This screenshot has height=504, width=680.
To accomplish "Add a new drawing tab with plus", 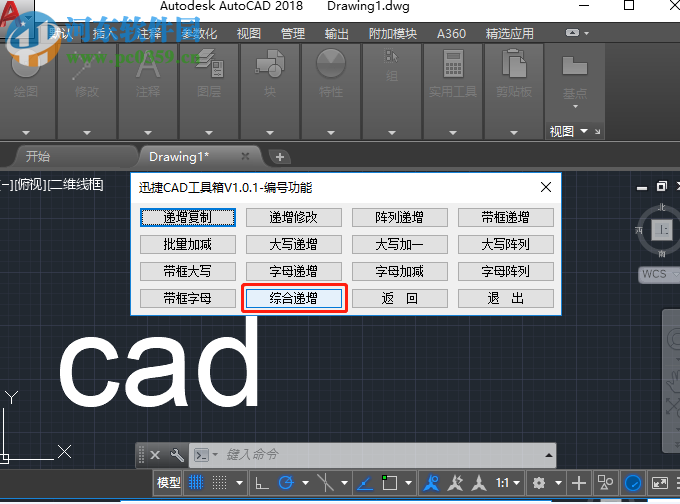I will click(x=280, y=157).
